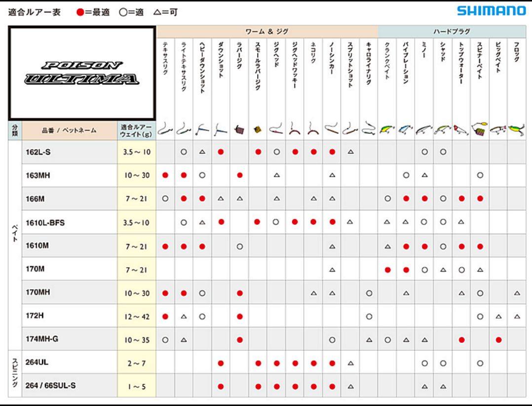
Task: Click the Texas rig lure icon
Action: point(165,129)
